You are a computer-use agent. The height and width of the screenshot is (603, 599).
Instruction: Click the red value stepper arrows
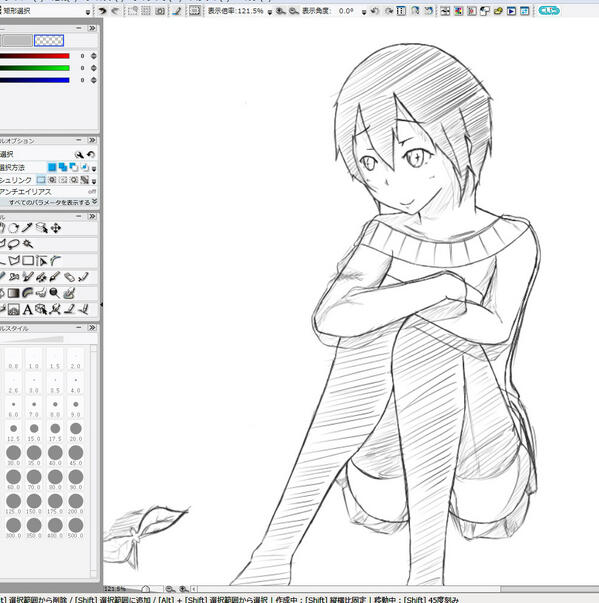94,56
